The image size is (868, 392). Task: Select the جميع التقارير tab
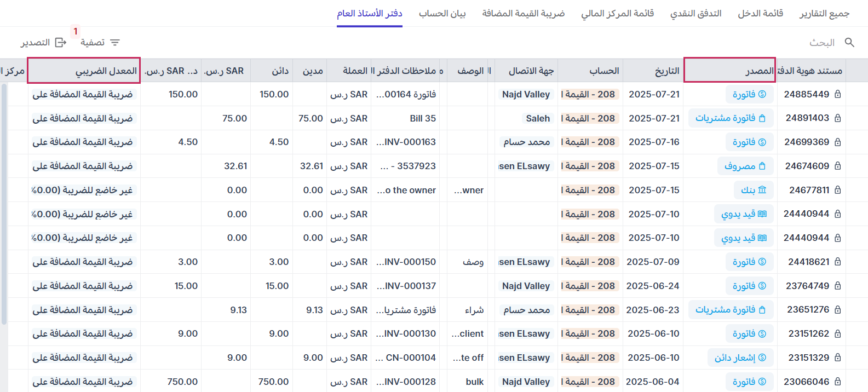coord(824,13)
